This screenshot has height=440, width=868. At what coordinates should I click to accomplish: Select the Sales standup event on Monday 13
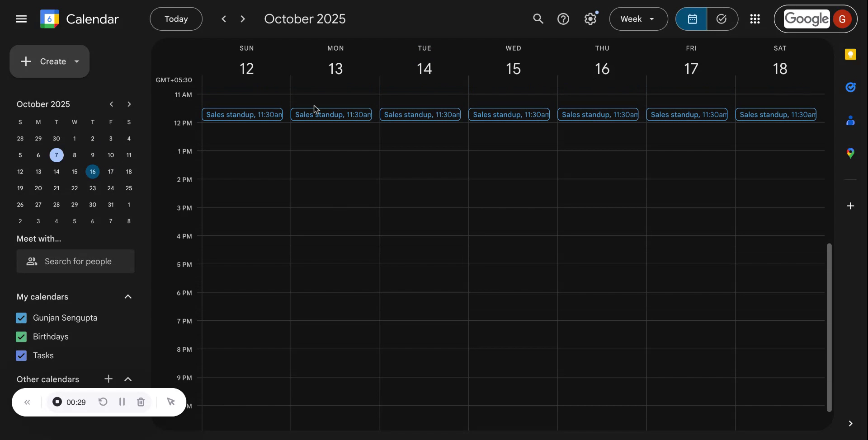coord(331,114)
